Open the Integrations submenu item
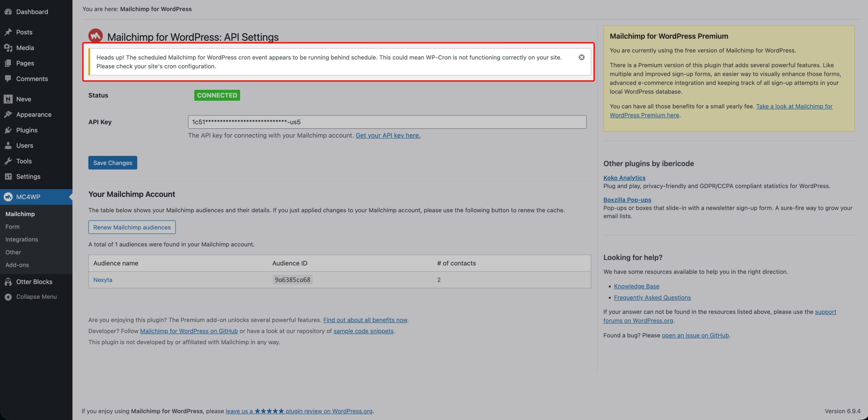 (x=22, y=239)
